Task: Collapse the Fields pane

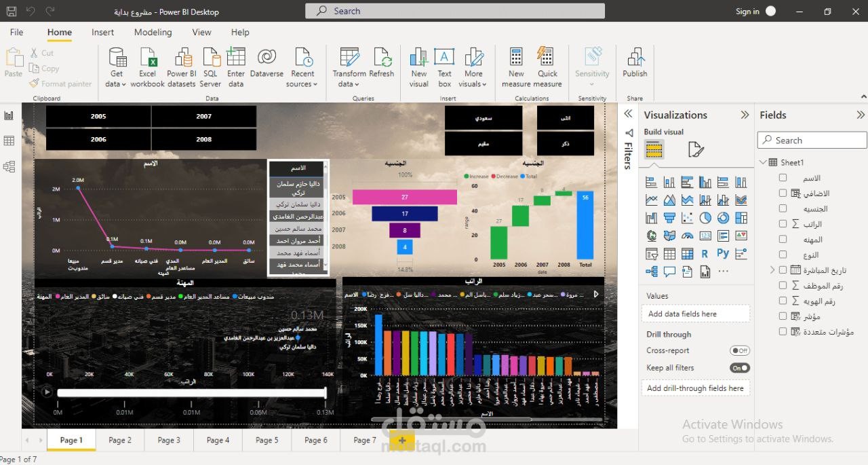Action: [x=861, y=115]
